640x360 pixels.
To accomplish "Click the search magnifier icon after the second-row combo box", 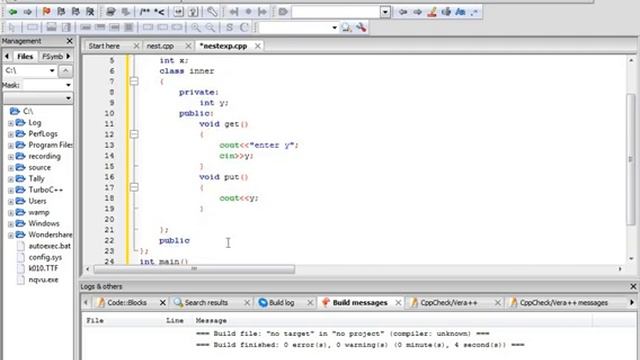I will pyautogui.click(x=347, y=27).
